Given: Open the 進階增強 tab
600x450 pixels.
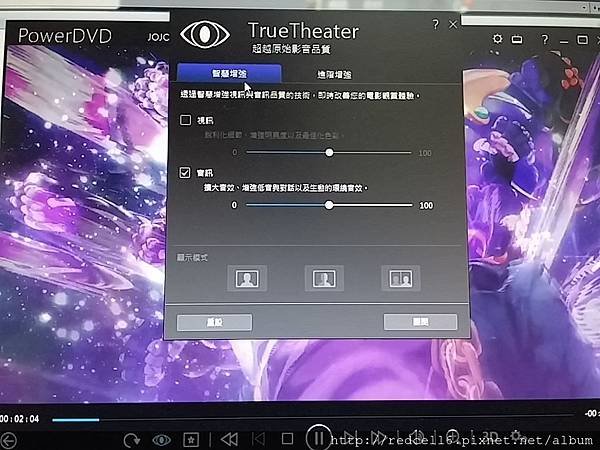Looking at the screenshot, I should [334, 75].
